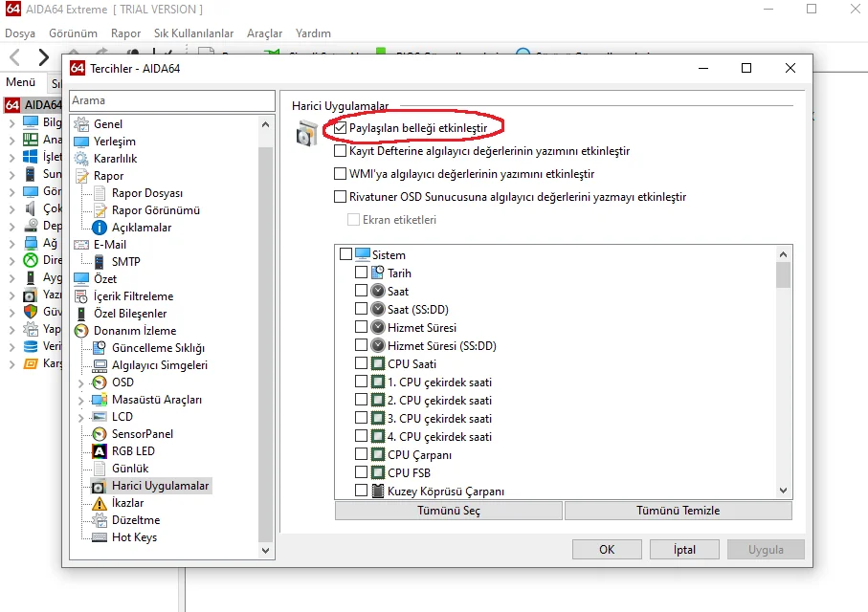The height and width of the screenshot is (612, 868).
Task: Click the Rapor Görünümü icon
Action: point(100,210)
